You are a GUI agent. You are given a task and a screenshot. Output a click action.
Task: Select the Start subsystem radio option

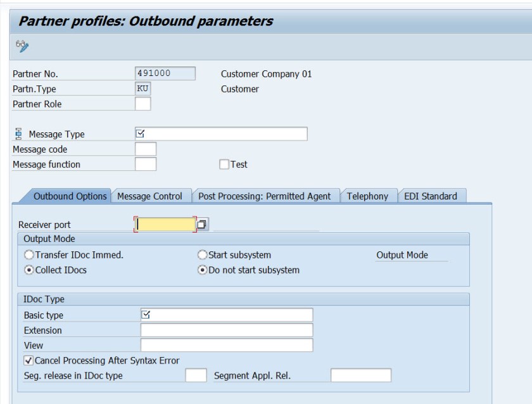(x=203, y=255)
